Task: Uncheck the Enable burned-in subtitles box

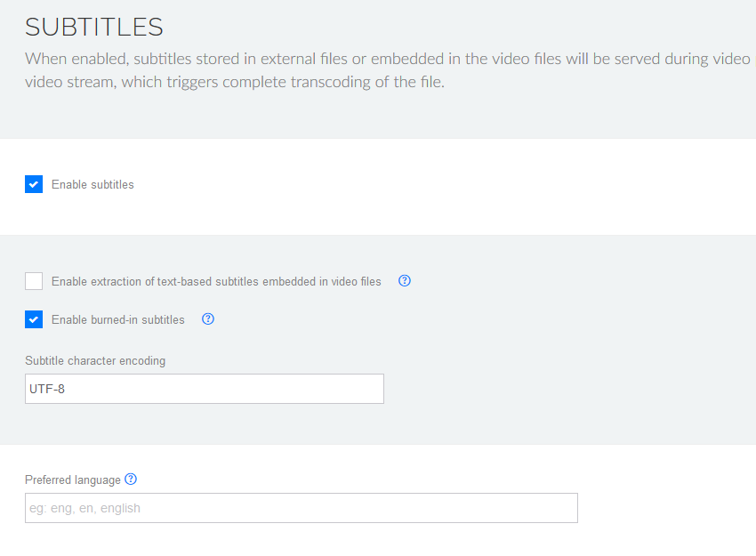Action: 34,319
